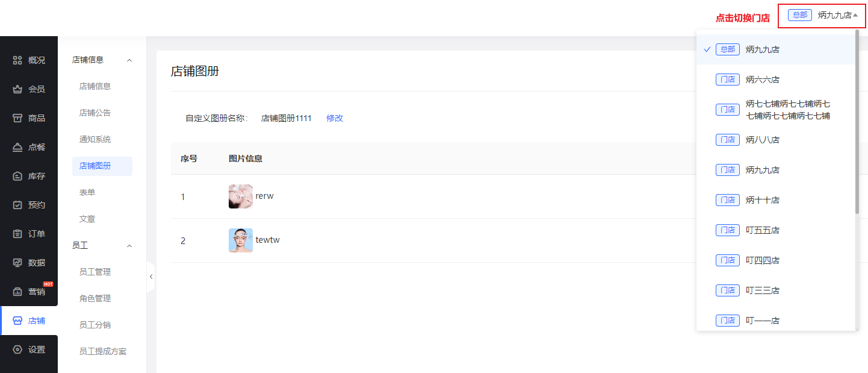Select 炳八八店 from the store list

(x=776, y=140)
